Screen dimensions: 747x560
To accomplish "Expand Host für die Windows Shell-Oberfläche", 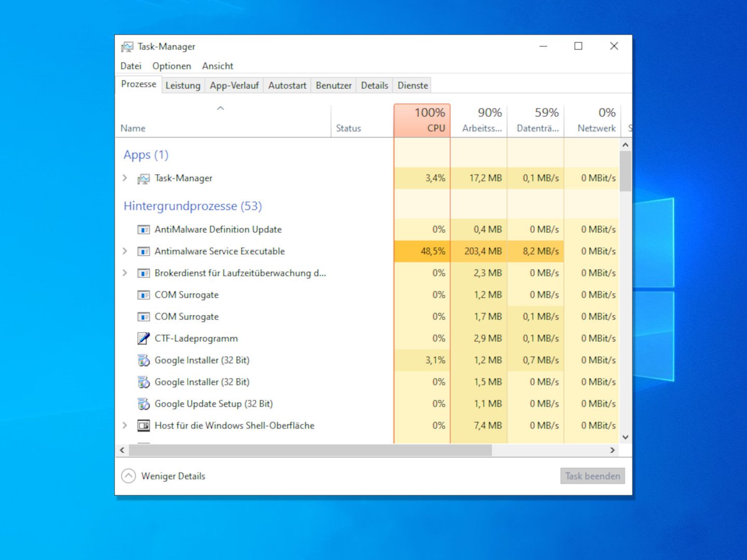I will click(x=125, y=425).
